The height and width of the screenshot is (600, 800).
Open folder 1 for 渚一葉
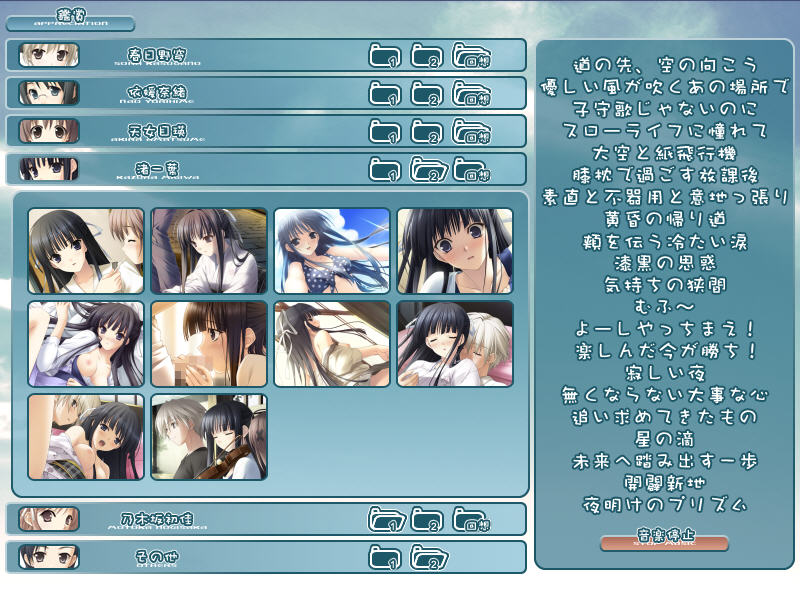[x=385, y=169]
